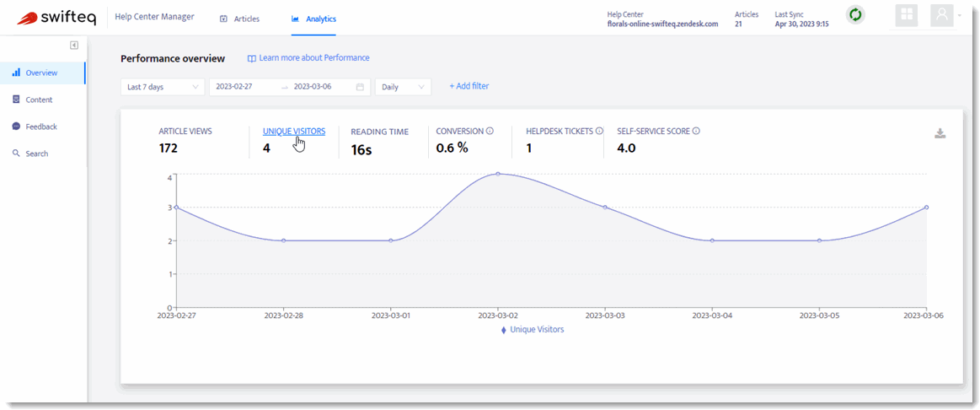Open the calendar icon in date range
Viewport: 980px width, 410px height.
tap(360, 87)
